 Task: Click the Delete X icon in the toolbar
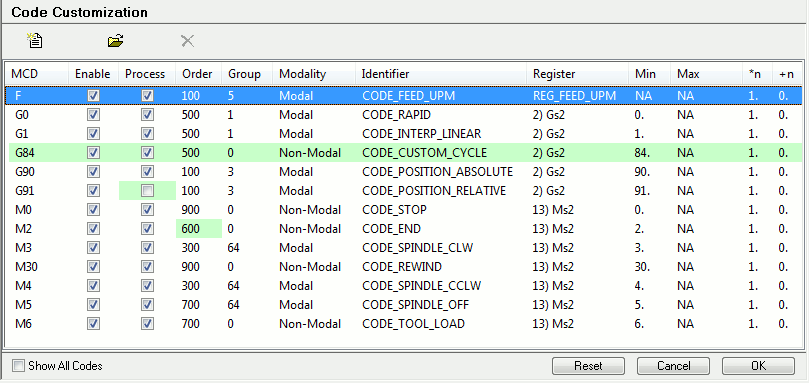point(188,41)
